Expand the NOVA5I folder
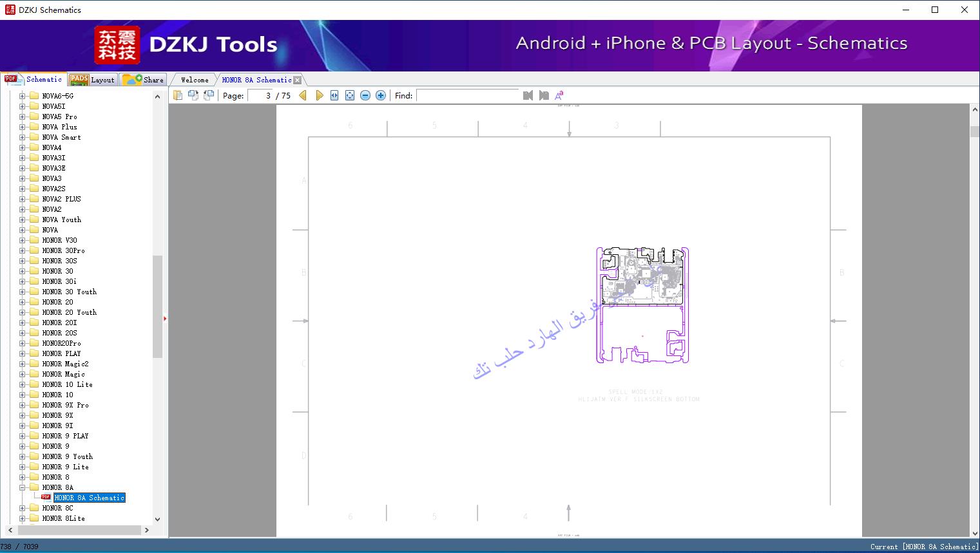This screenshot has height=553, width=980. [x=22, y=106]
